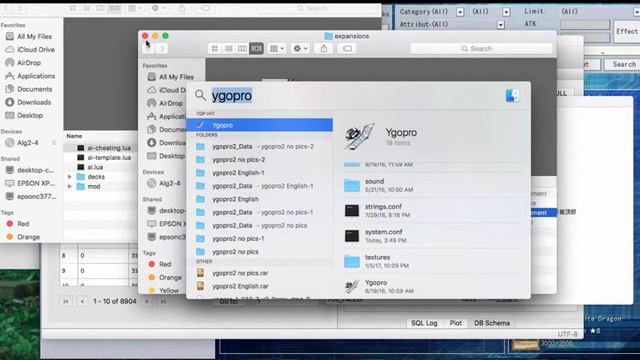
Task: Select the ygopro2 English-1 folder result
Action: click(x=259, y=173)
